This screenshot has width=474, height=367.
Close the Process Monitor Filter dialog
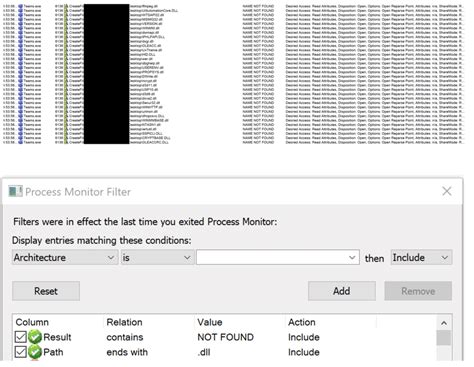[x=447, y=191]
